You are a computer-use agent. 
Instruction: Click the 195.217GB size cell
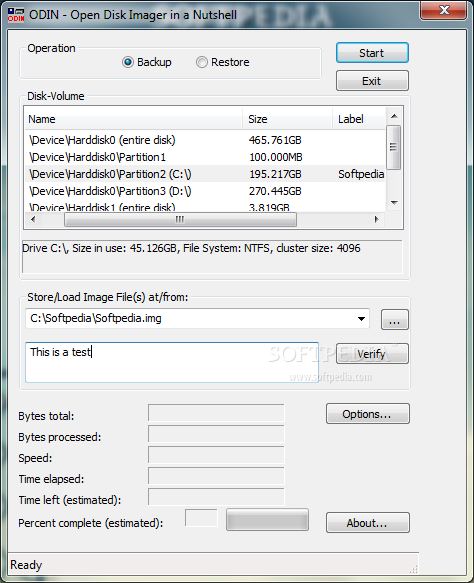[x=275, y=174]
